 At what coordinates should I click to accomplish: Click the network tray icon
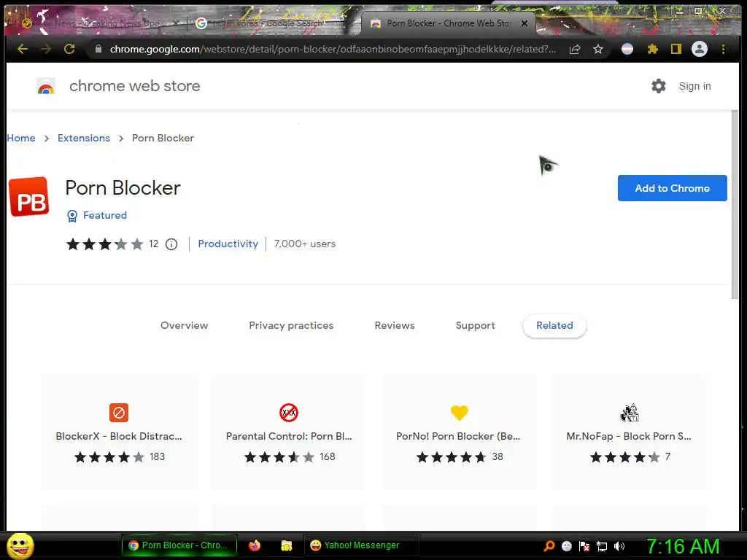coord(602,546)
